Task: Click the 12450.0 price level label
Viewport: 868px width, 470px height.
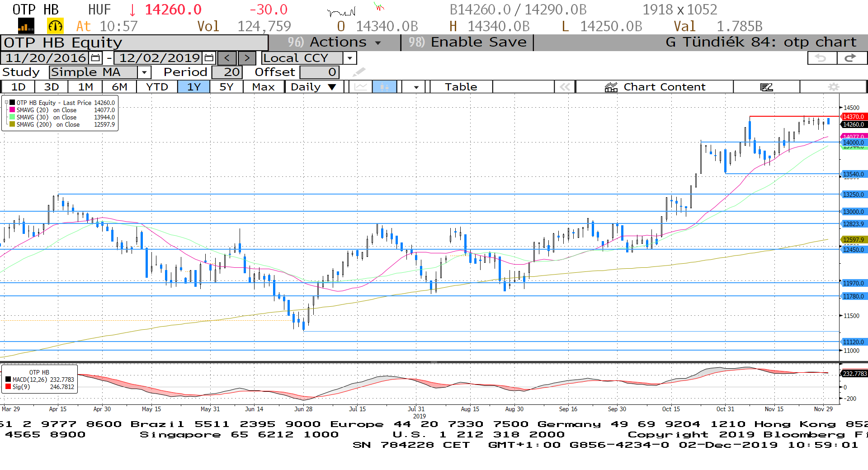Action: point(854,250)
